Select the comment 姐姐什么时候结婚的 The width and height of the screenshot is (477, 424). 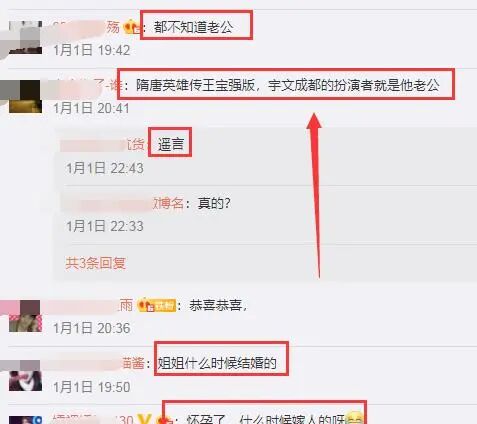217,363
